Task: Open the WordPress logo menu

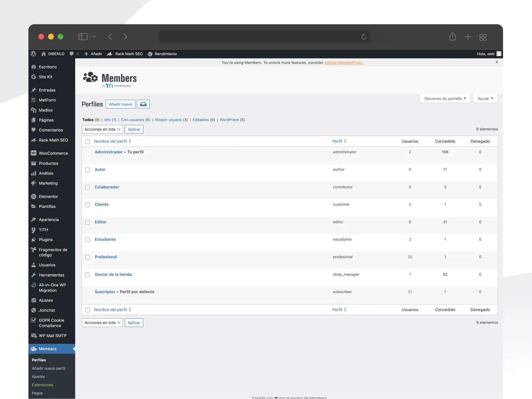Action: coord(33,54)
